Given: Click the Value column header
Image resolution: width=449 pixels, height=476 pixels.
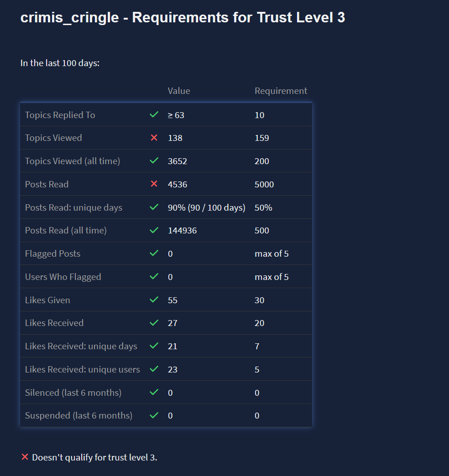Looking at the screenshot, I should click(179, 91).
